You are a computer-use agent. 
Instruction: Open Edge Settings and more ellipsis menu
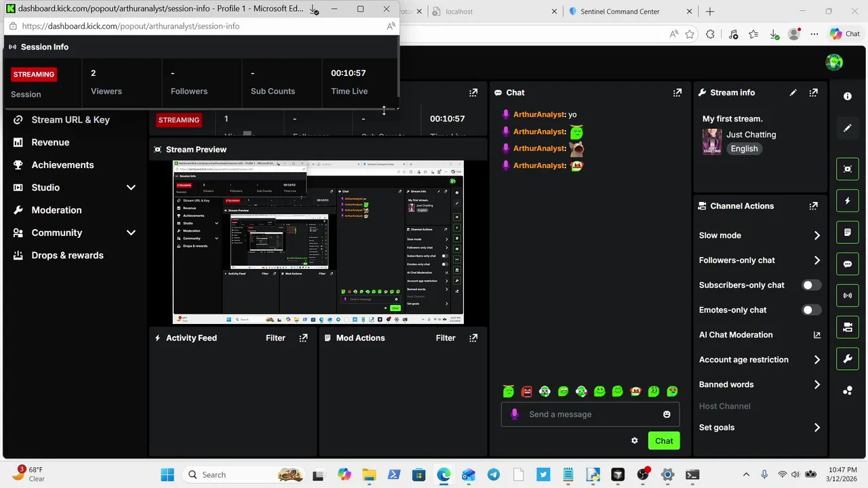(814, 34)
